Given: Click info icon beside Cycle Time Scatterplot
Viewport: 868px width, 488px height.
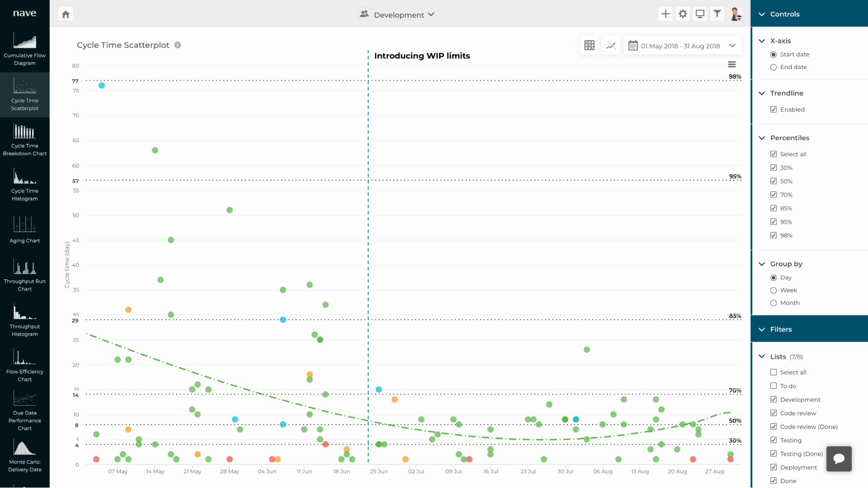Looking at the screenshot, I should point(178,45).
